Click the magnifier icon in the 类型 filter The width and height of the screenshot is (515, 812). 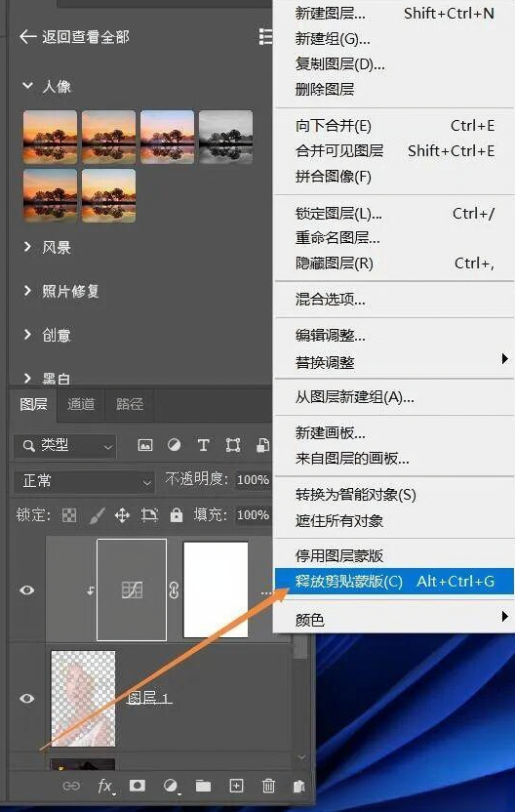click(x=29, y=445)
